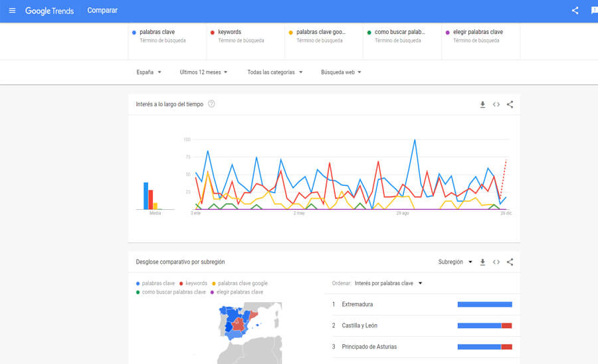Click the "como buscar palabras clave" legend entry

171,292
